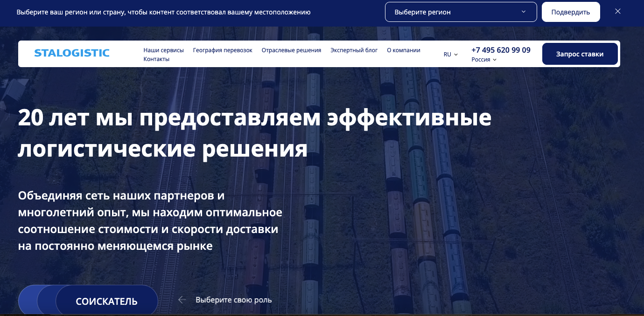Click the 'Запрос ставки' button

click(580, 54)
